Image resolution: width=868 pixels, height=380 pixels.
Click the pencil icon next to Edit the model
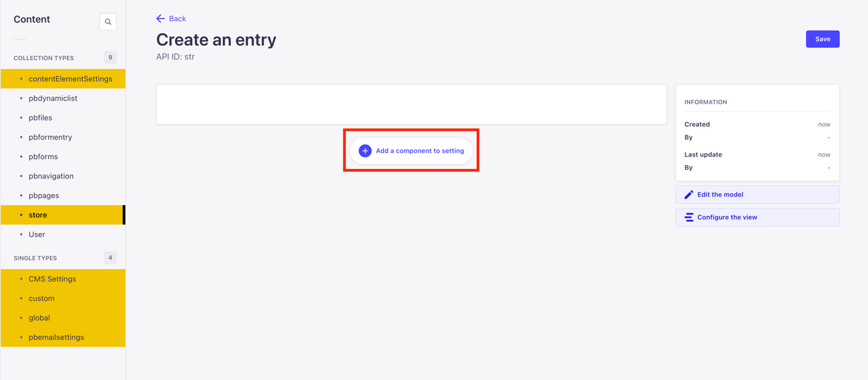(x=688, y=194)
